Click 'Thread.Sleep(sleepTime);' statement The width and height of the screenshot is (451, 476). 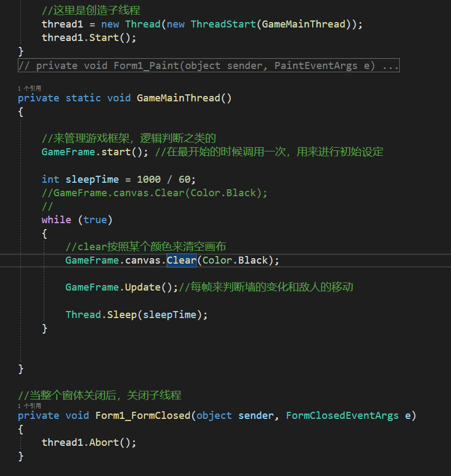tap(136, 314)
